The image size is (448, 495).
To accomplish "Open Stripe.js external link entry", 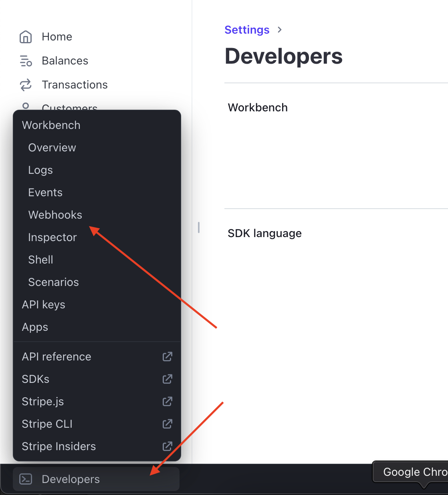I will pyautogui.click(x=97, y=401).
